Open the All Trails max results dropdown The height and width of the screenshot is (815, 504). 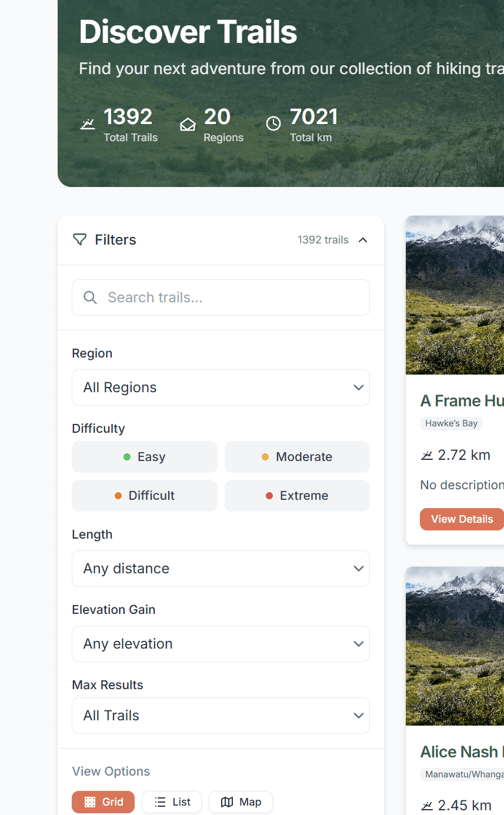coord(221,716)
